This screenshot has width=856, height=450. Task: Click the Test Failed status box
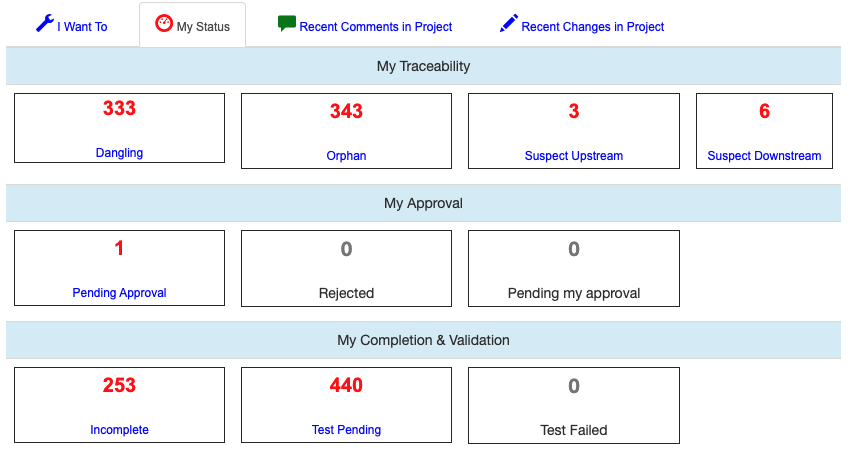coord(573,405)
